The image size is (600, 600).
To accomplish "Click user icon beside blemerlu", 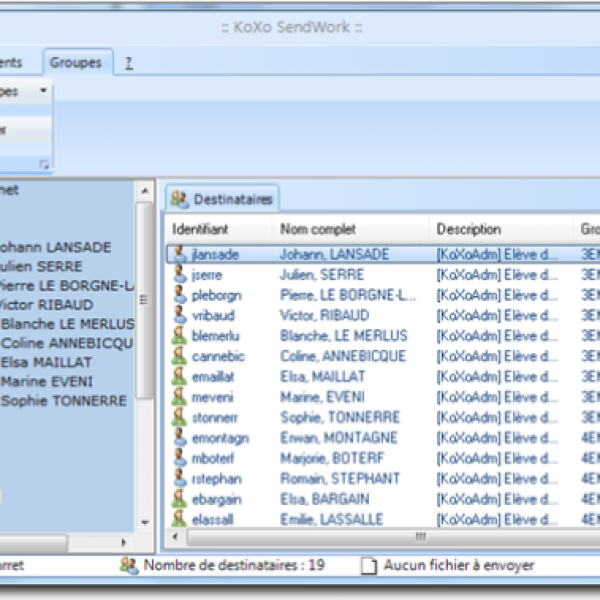I will pyautogui.click(x=179, y=336).
